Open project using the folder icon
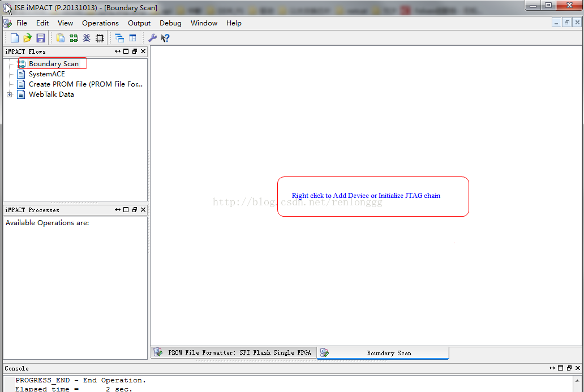 [x=27, y=38]
